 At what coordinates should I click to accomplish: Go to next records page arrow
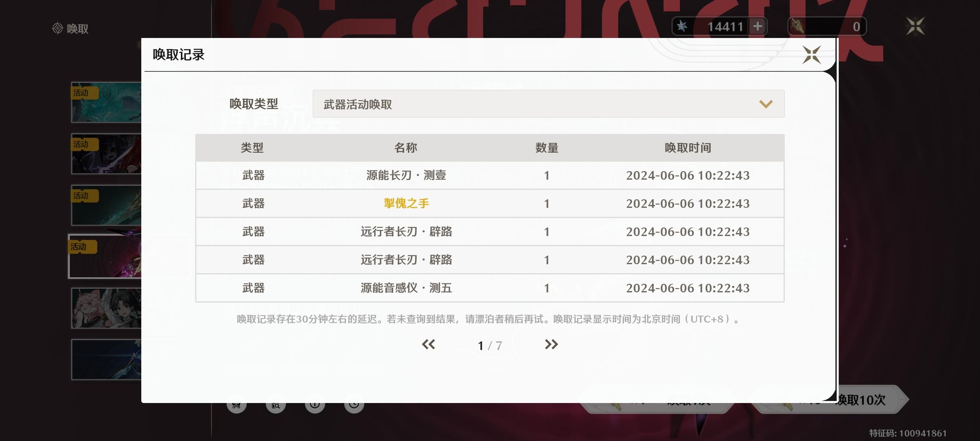[x=551, y=345]
